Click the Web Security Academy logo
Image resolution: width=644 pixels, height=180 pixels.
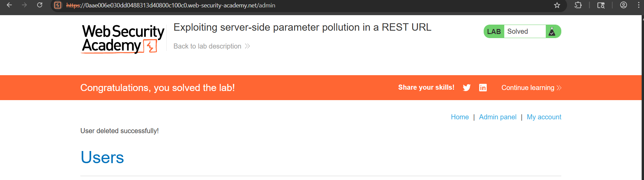[123, 39]
